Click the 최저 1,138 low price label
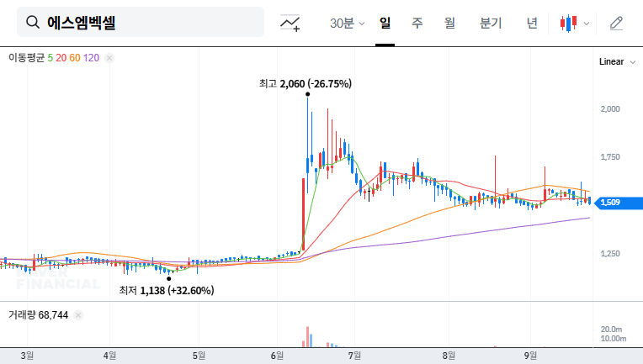 (167, 291)
